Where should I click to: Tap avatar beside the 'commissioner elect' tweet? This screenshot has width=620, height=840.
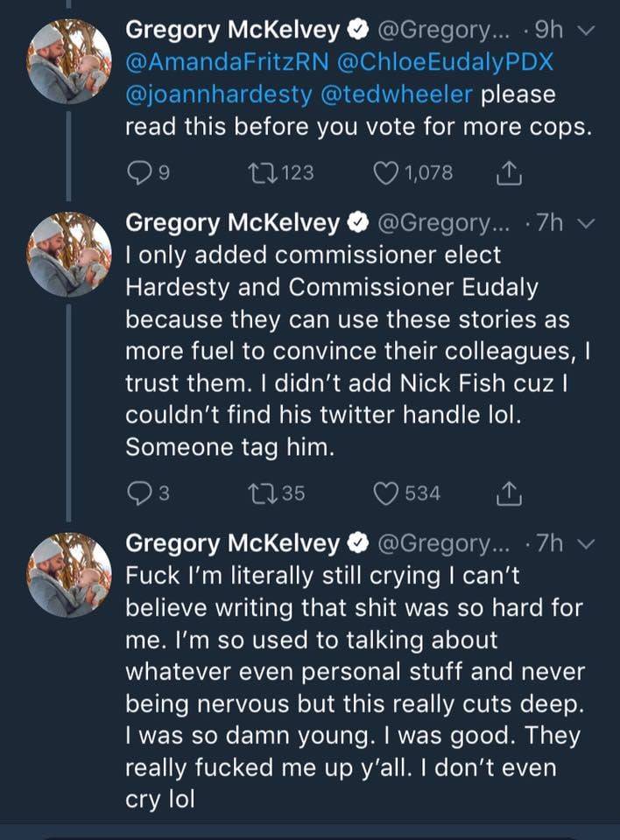(x=68, y=255)
